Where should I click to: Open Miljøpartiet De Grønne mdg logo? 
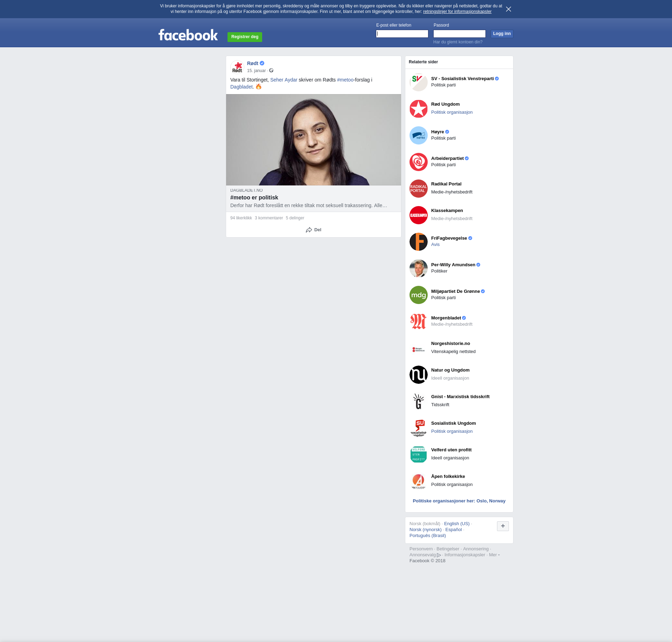coord(419,295)
